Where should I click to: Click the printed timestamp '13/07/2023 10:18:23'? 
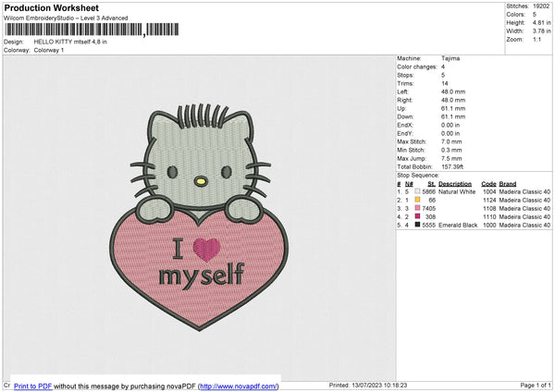coord(379,385)
